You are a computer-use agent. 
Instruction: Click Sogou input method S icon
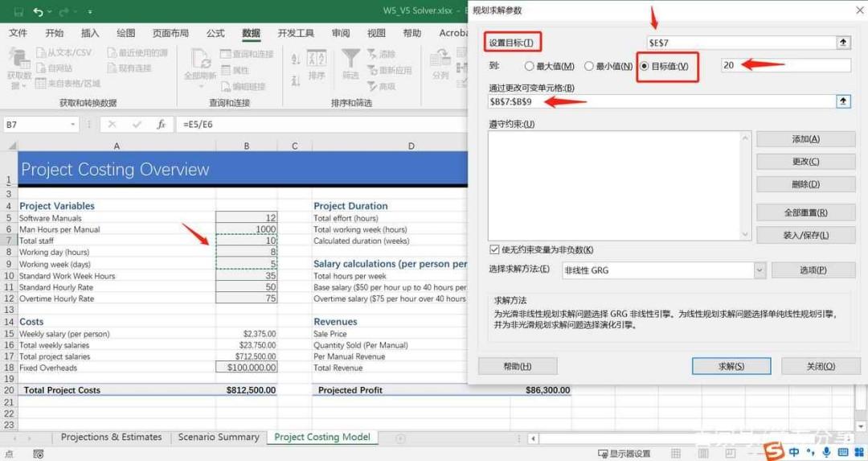pos(775,451)
